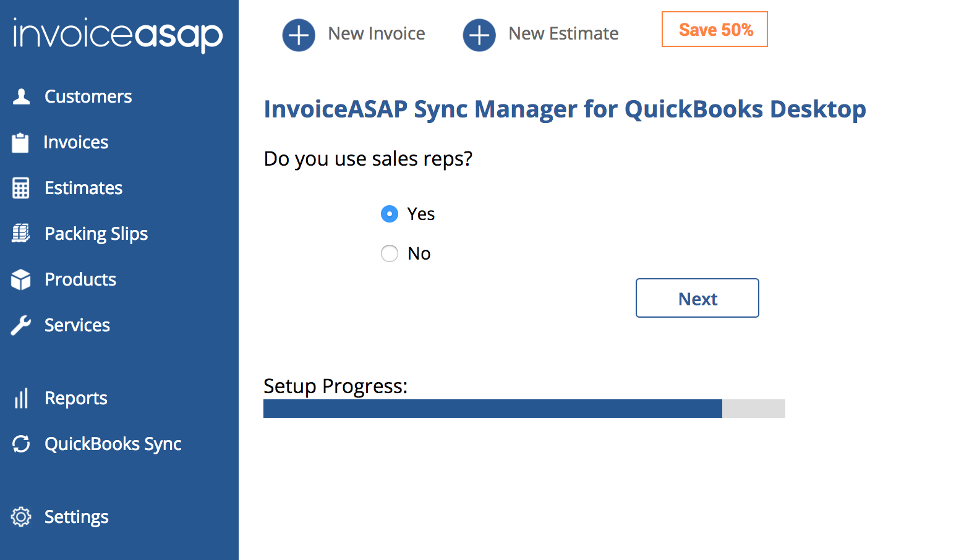This screenshot has height=560, width=977.
Task: Click the Customers person icon
Action: click(21, 96)
